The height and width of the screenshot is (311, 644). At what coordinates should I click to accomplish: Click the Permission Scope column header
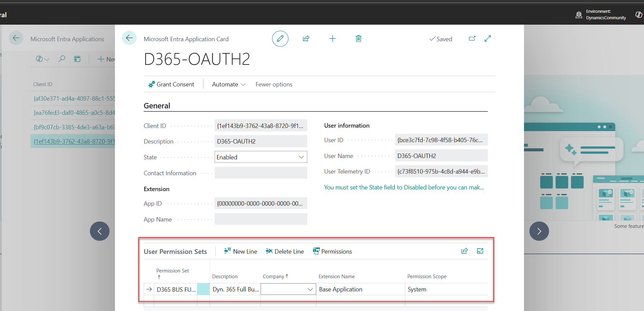click(x=427, y=276)
